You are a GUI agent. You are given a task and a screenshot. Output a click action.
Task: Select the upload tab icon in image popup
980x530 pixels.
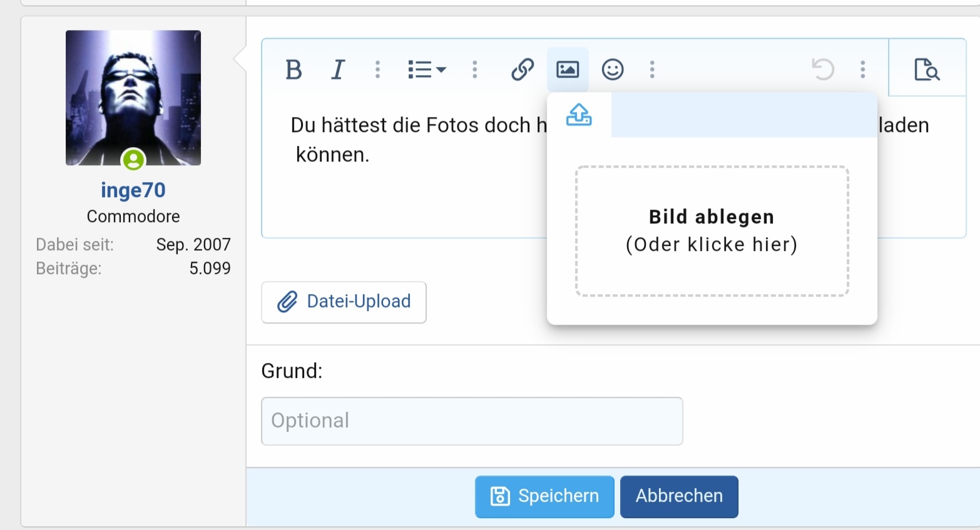coord(579,115)
